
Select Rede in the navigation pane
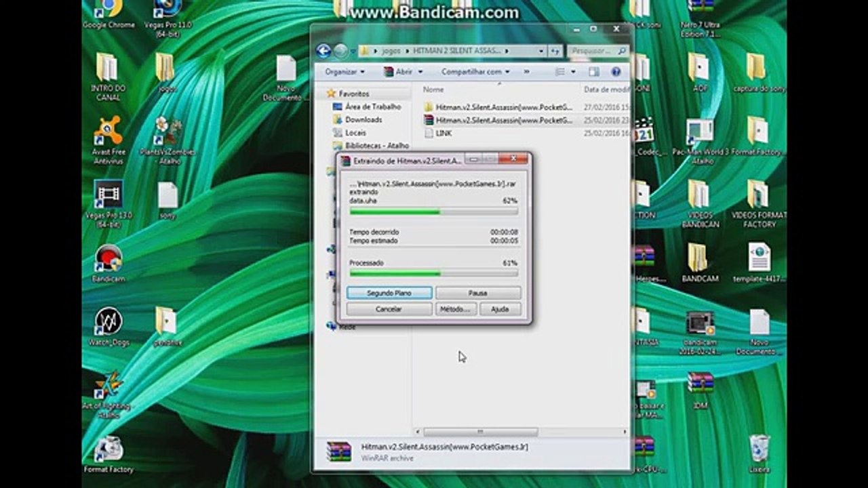point(341,327)
